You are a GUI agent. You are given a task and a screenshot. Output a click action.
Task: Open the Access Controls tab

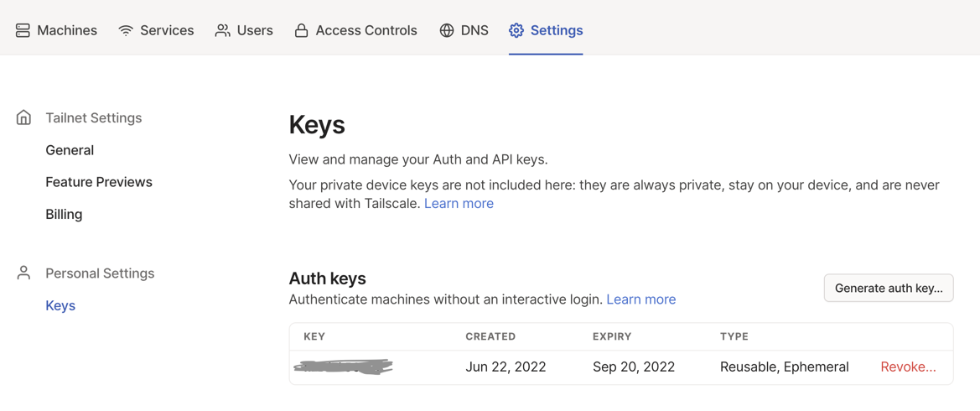(x=355, y=30)
